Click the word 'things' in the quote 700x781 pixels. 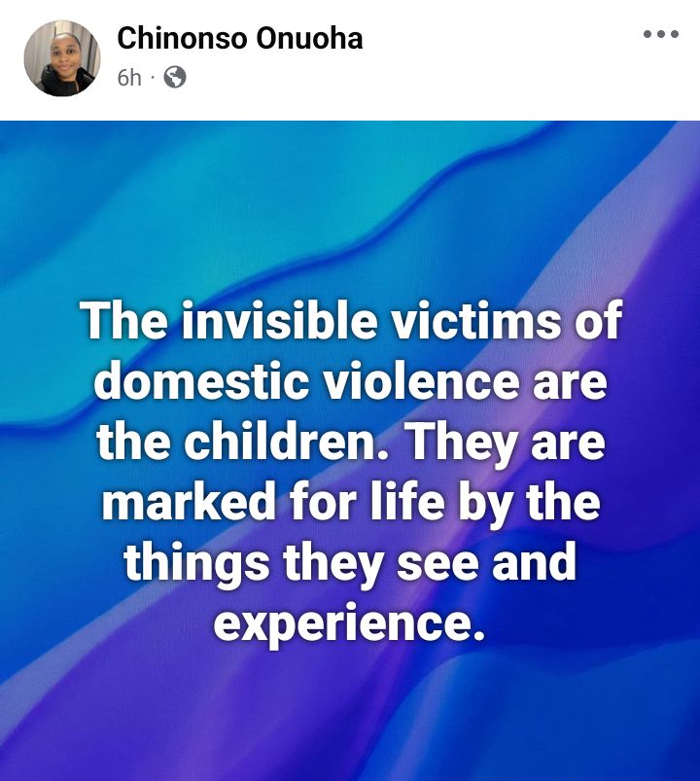(x=196, y=564)
